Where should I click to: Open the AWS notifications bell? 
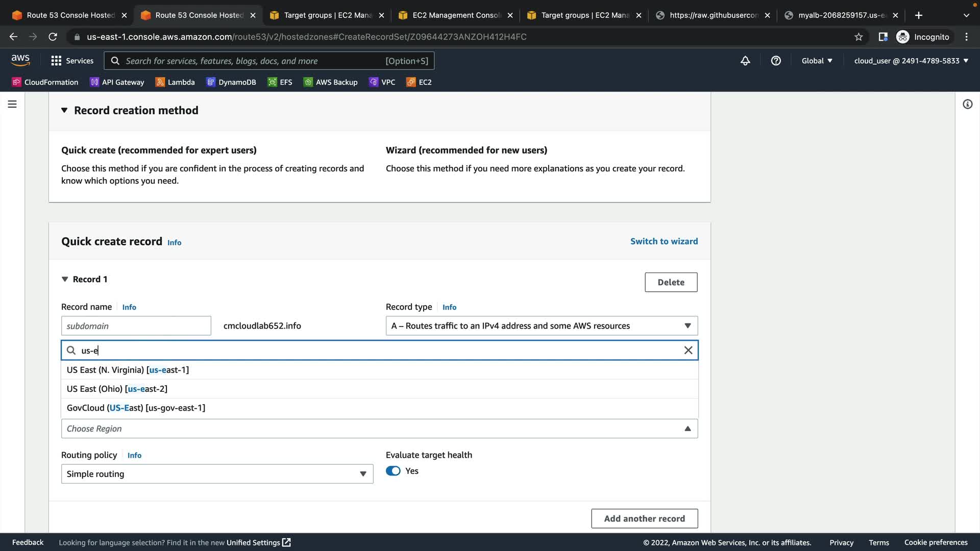pyautogui.click(x=745, y=61)
